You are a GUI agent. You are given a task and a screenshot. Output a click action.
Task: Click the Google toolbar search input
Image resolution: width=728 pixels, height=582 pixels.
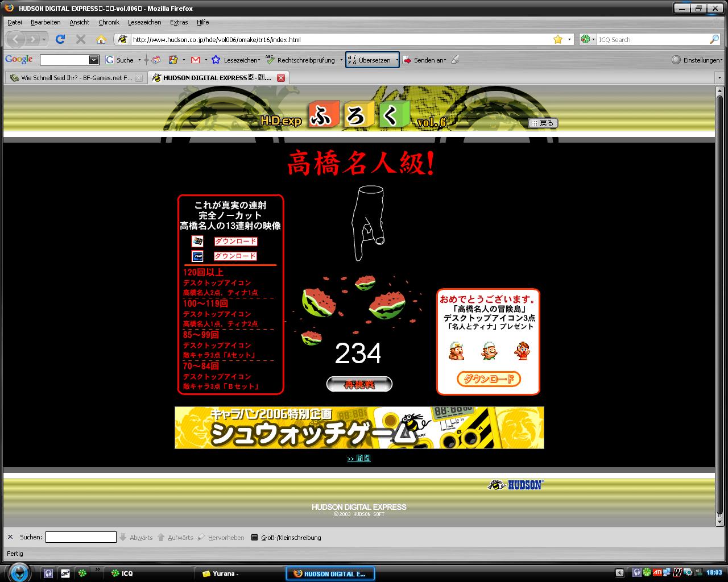64,60
